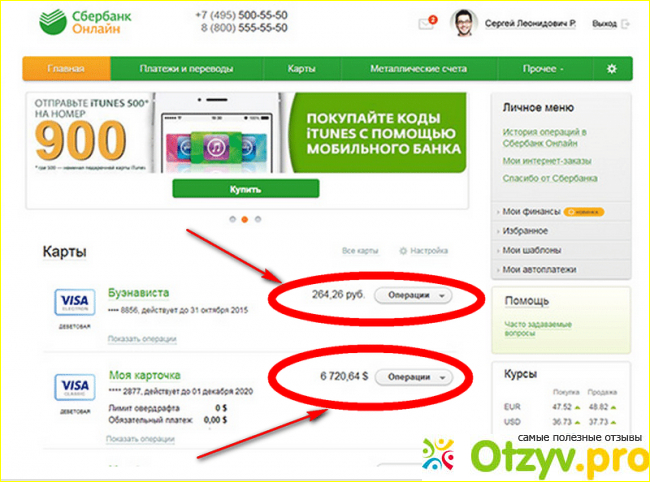Viewport: 650px width, 482px height.
Task: Expand the Прочее menu
Action: click(543, 69)
